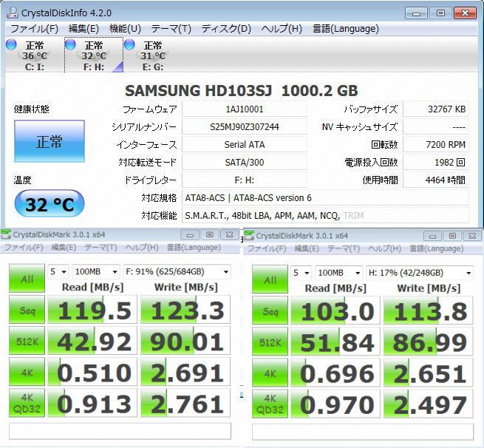Click rotation rate 7200 RPM
This screenshot has height=448, width=484.
coord(436,144)
